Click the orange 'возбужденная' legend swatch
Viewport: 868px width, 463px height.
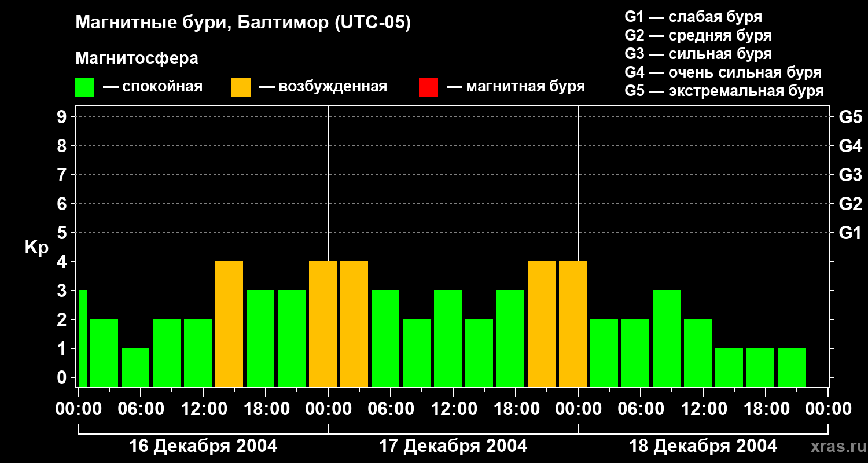(241, 87)
